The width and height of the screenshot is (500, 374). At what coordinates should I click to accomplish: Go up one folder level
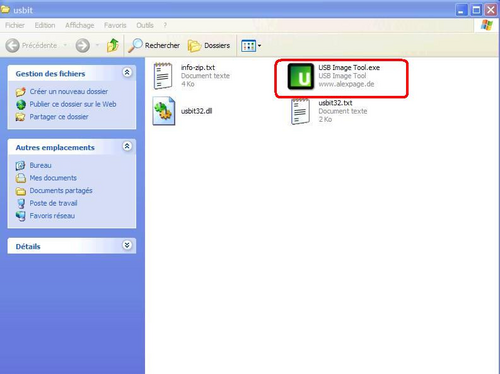pyautogui.click(x=113, y=45)
